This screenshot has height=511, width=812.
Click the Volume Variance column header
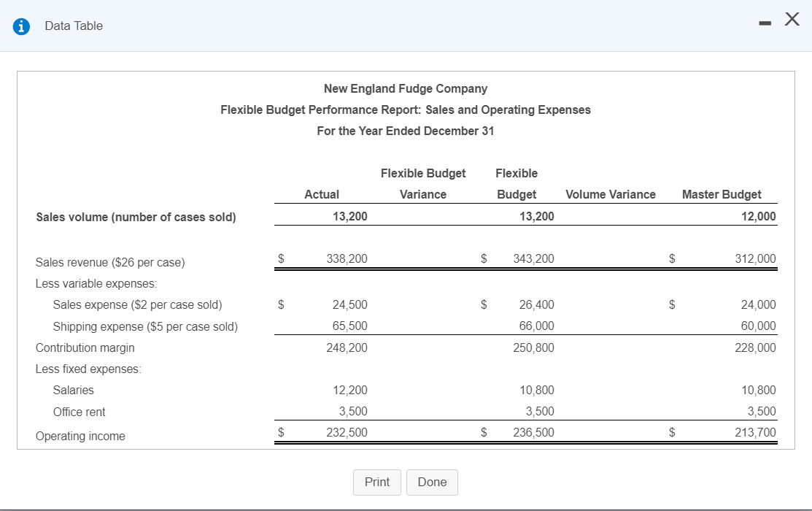tap(611, 194)
